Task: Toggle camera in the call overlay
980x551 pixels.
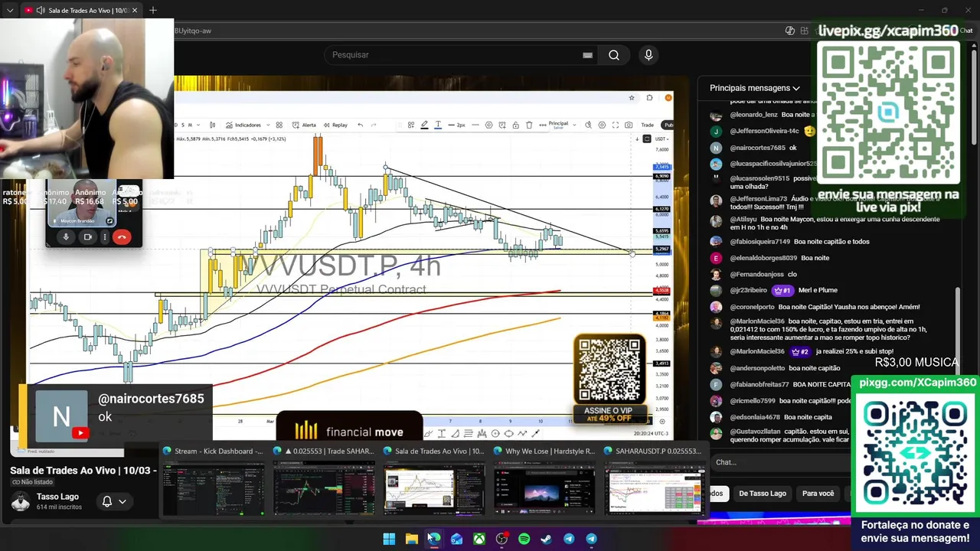Action: (x=87, y=237)
